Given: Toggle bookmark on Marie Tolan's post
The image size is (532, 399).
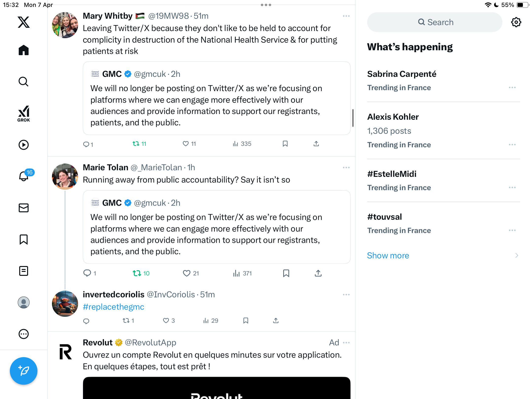Looking at the screenshot, I should click(x=286, y=273).
